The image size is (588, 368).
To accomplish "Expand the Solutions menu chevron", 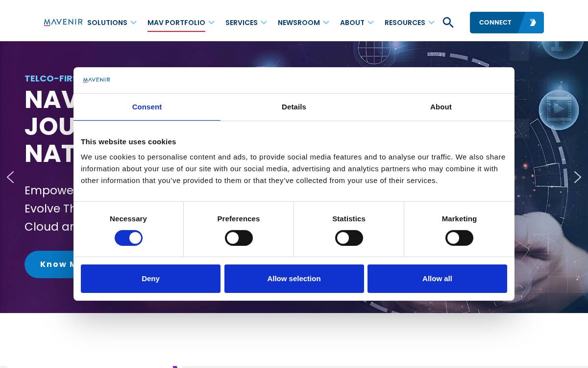I will (133, 23).
